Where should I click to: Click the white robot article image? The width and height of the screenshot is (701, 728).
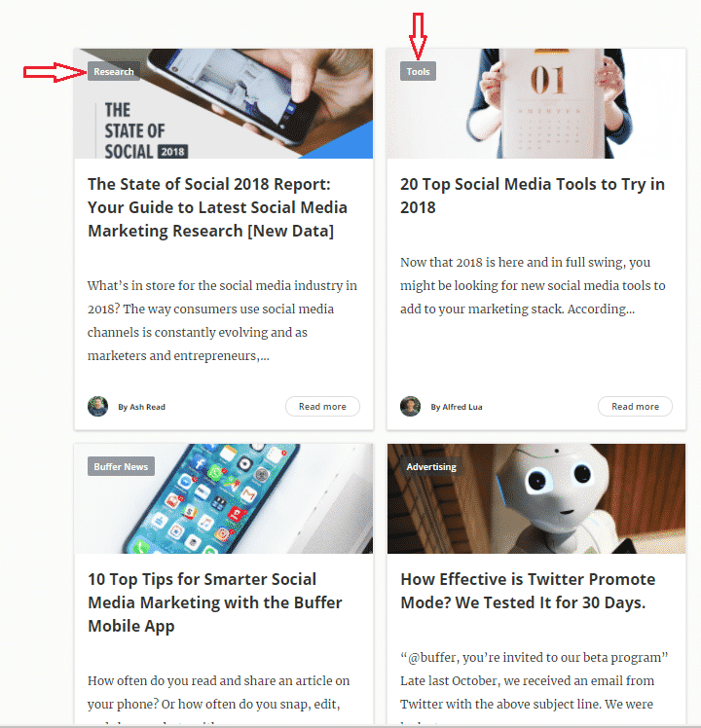tap(536, 498)
